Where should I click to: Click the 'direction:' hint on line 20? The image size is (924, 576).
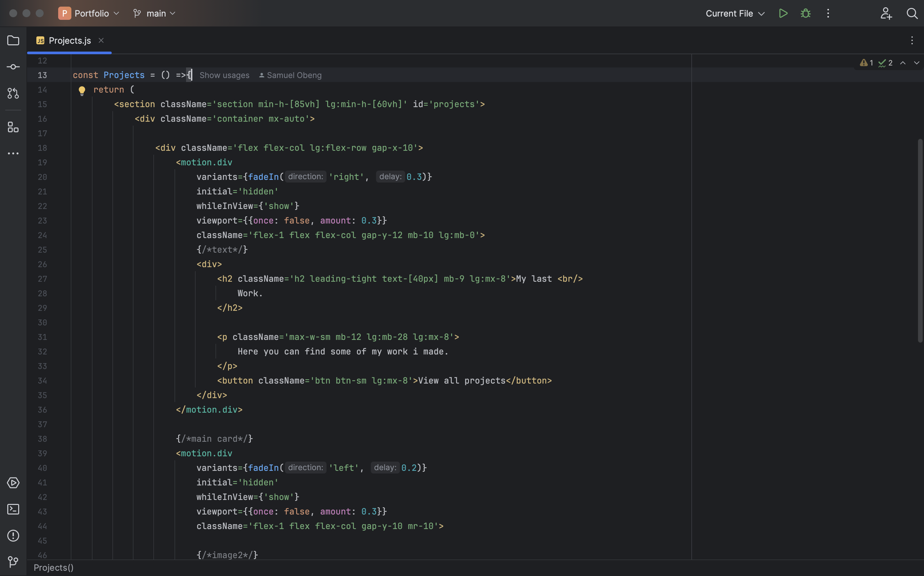click(305, 176)
